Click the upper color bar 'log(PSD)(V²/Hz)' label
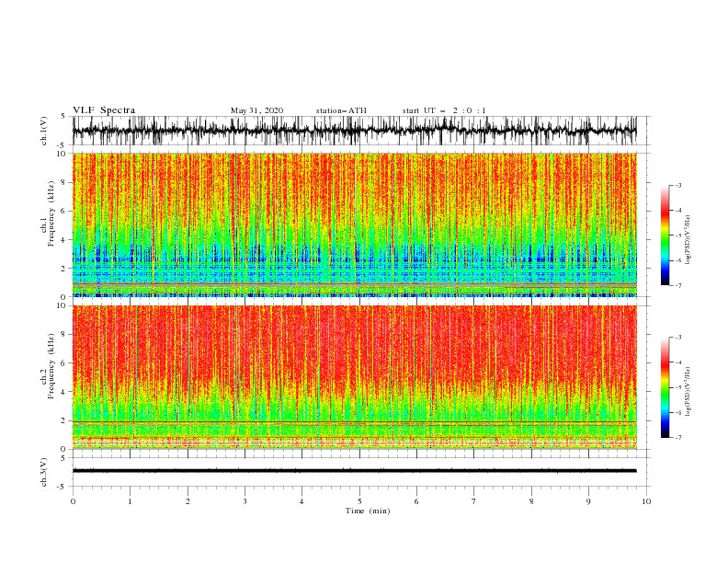 688,240
